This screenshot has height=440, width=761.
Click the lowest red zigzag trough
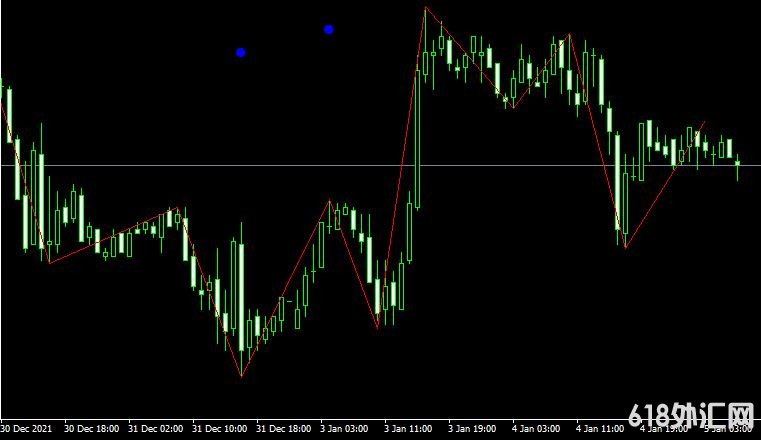click(x=241, y=376)
